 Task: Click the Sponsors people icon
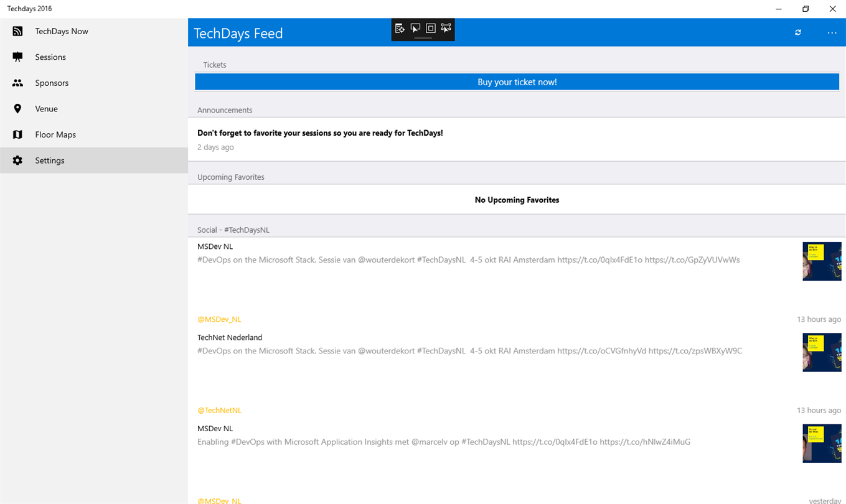[x=17, y=83]
